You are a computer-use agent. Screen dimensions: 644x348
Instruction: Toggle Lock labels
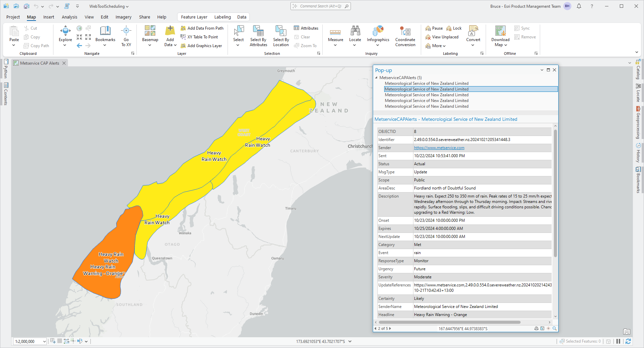pyautogui.click(x=454, y=28)
